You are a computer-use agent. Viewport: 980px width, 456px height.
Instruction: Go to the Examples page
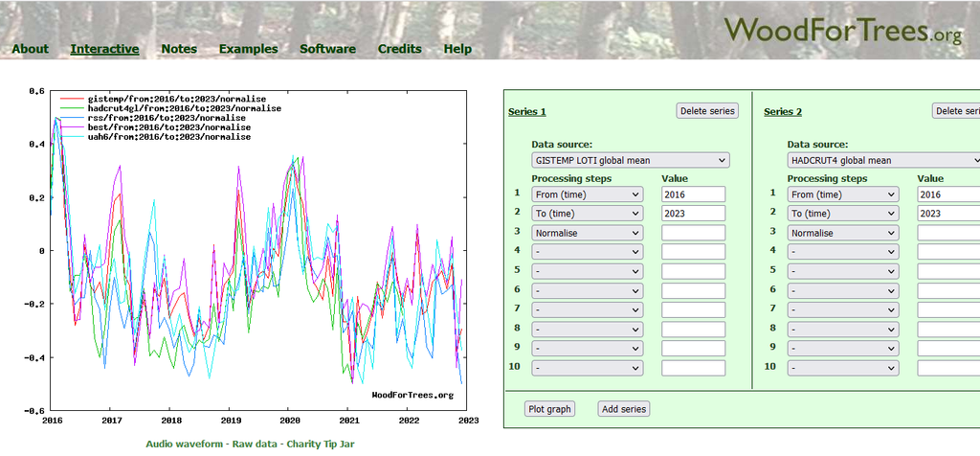[x=248, y=49]
